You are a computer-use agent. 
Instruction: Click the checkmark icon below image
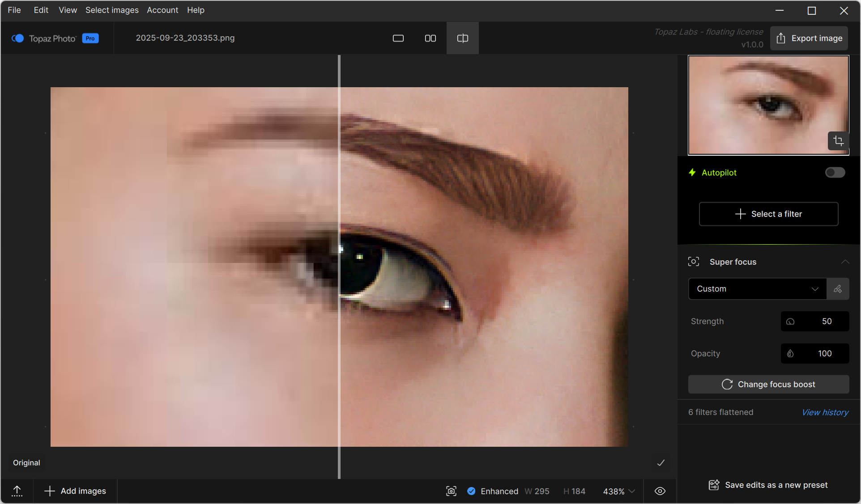[x=661, y=463]
